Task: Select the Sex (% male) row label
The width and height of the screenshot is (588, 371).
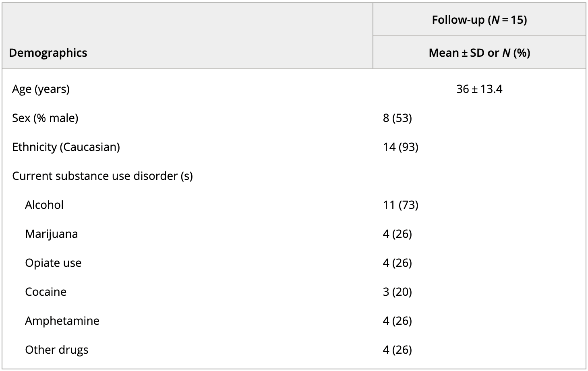Action: pos(45,118)
